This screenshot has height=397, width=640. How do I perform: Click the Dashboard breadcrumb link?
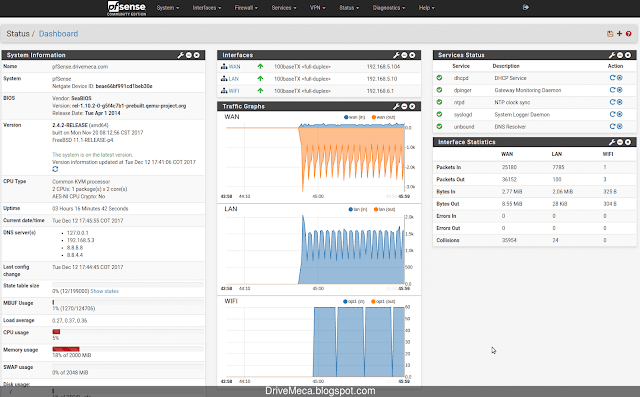coord(58,34)
